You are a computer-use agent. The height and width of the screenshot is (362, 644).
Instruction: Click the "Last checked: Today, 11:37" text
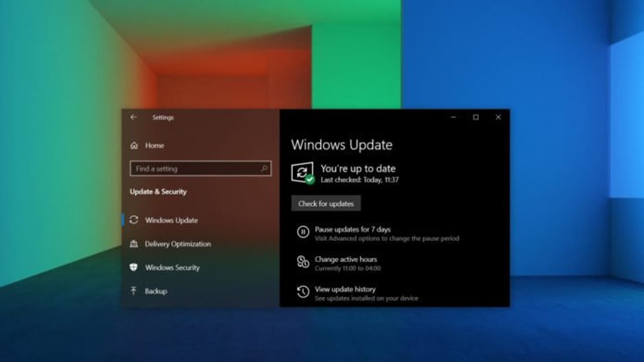tap(359, 180)
